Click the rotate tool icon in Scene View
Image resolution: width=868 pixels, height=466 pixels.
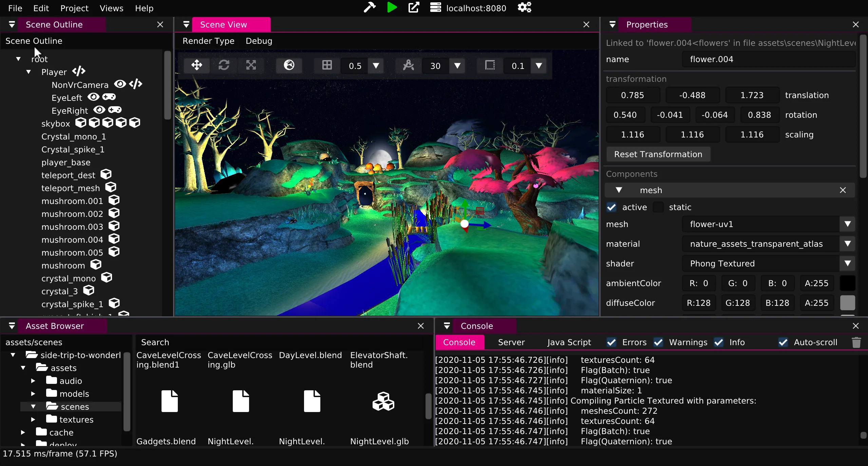pos(224,65)
